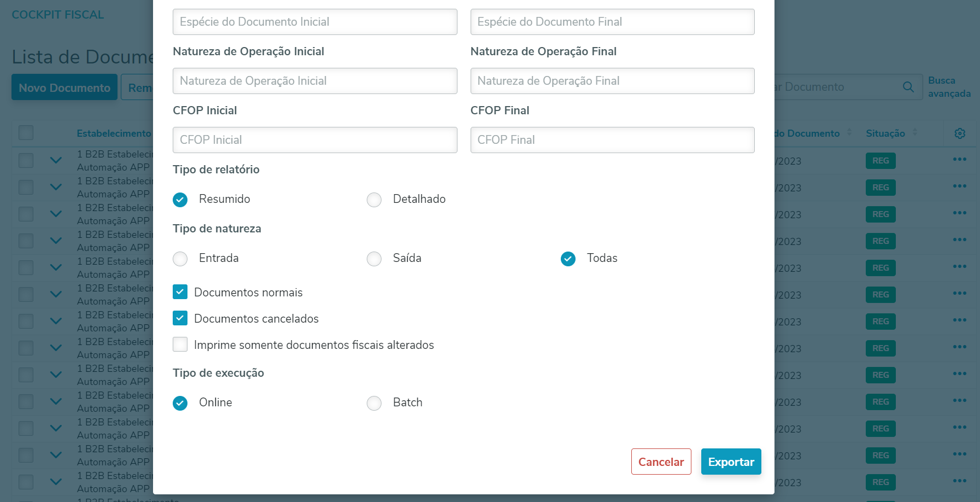
Task: Click the Exportar button
Action: coord(731,462)
